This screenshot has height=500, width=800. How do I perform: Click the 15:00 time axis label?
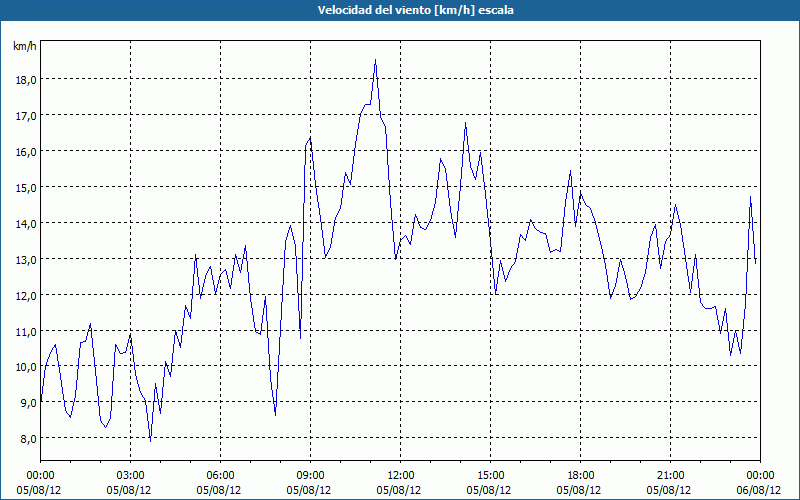(490, 476)
